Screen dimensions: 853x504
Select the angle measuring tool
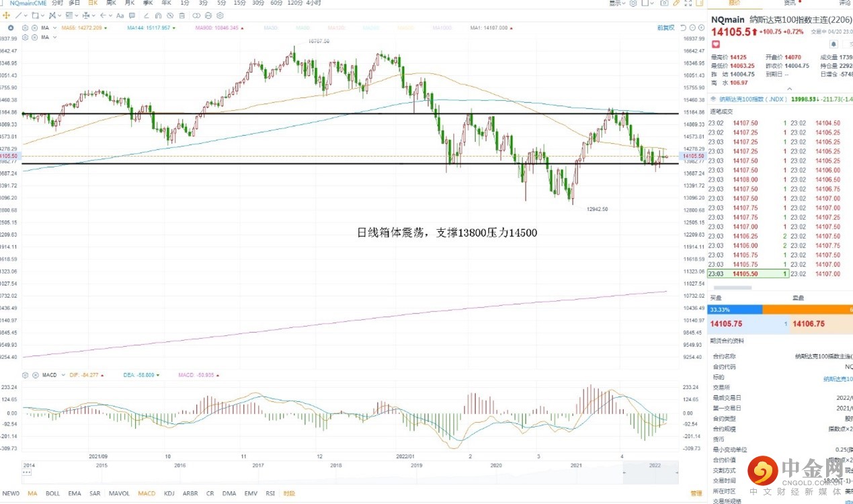tap(146, 15)
